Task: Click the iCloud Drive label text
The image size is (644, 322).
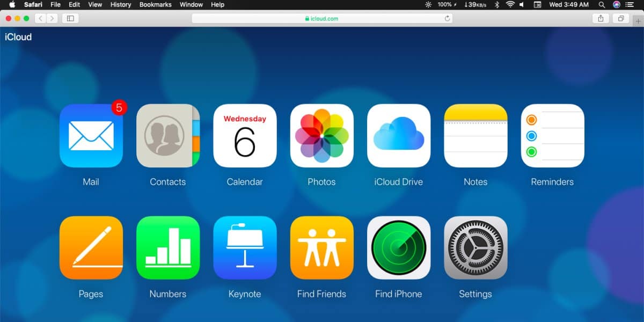Action: tap(399, 182)
